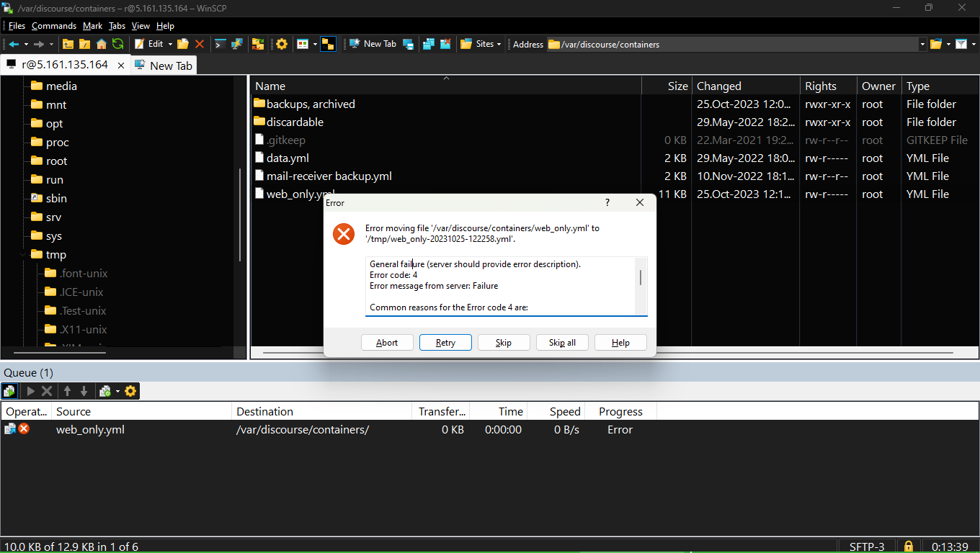Image resolution: width=980 pixels, height=553 pixels.
Task: Move queue item up
Action: (x=67, y=391)
